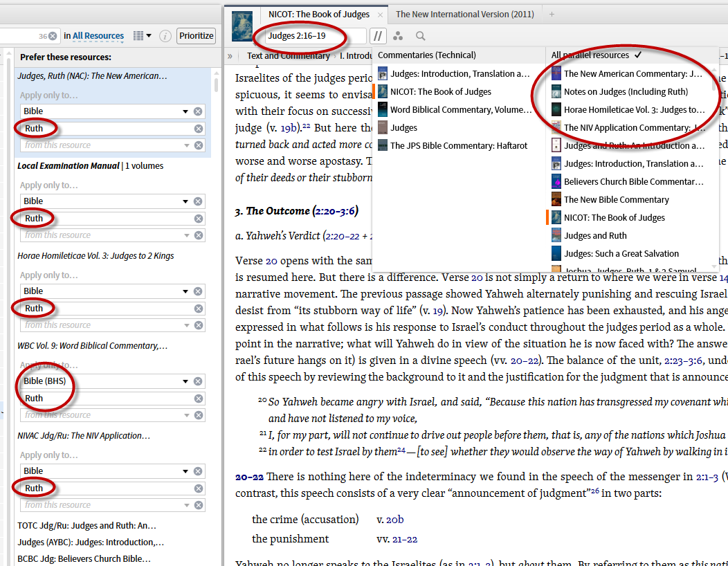
Task: Open Bible (BHS) dropdown under WBC Vol. 9
Action: click(185, 382)
